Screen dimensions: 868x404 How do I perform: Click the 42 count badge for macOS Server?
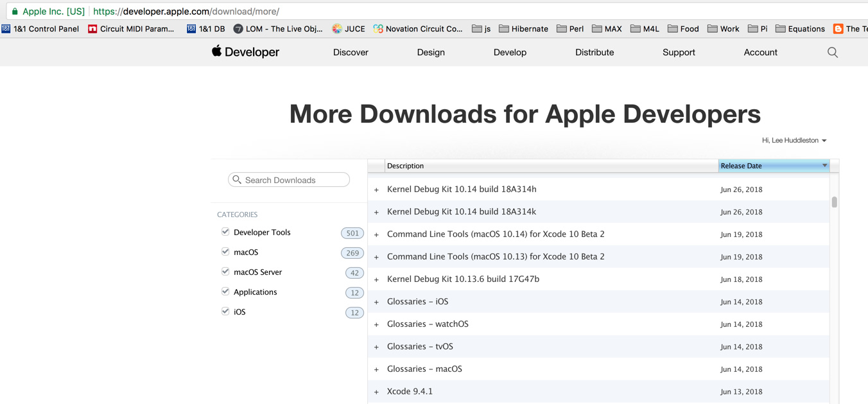pyautogui.click(x=354, y=273)
